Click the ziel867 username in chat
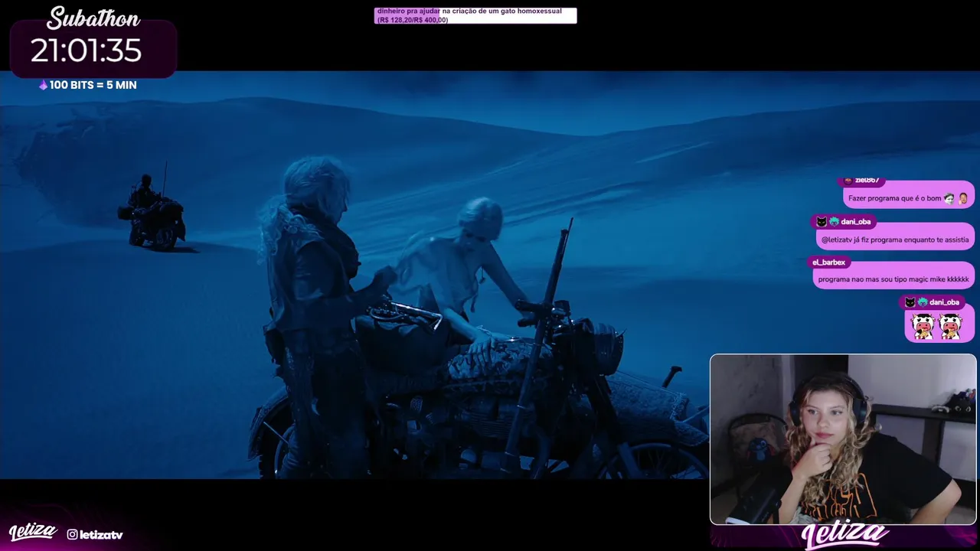This screenshot has height=551, width=980. [867, 181]
